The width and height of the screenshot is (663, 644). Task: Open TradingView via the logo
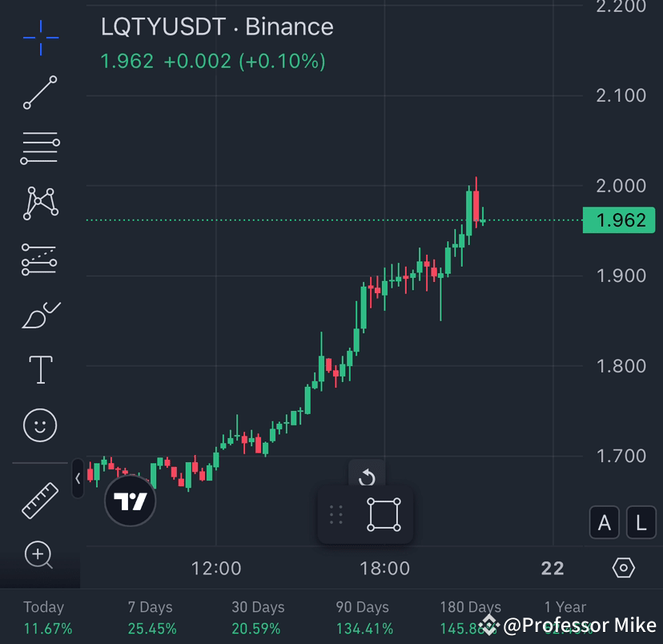pyautogui.click(x=131, y=501)
